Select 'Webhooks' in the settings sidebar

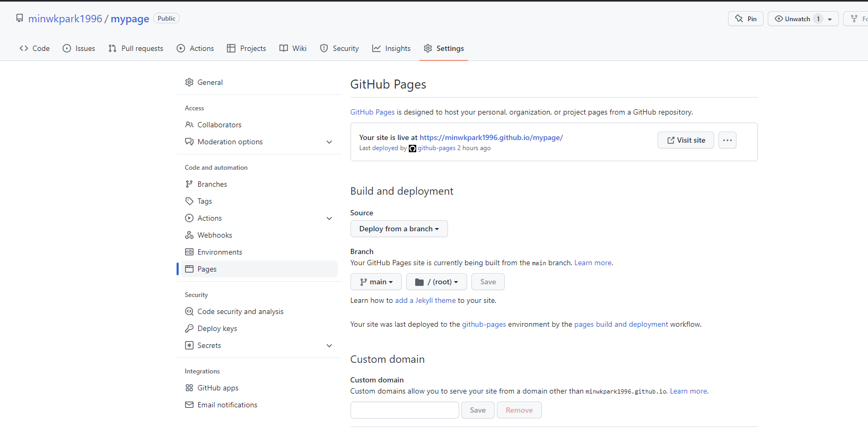coord(259,235)
